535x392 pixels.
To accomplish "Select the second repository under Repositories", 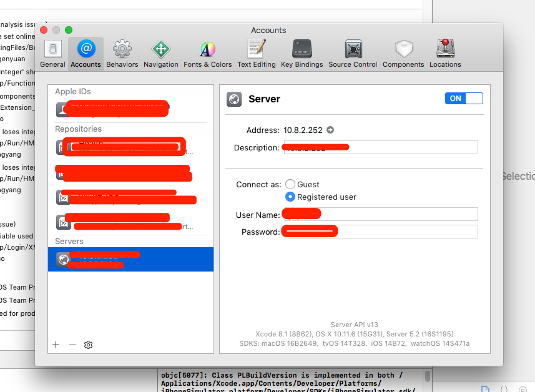I will [x=130, y=173].
